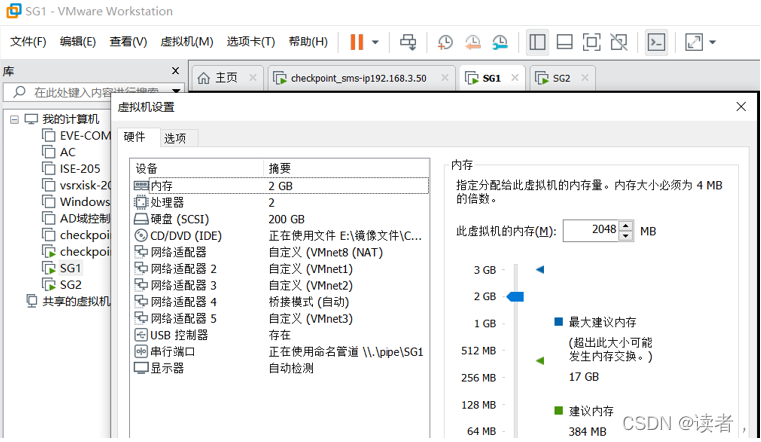This screenshot has width=761, height=442.
Task: Select the 内存 device row
Action: click(280, 186)
